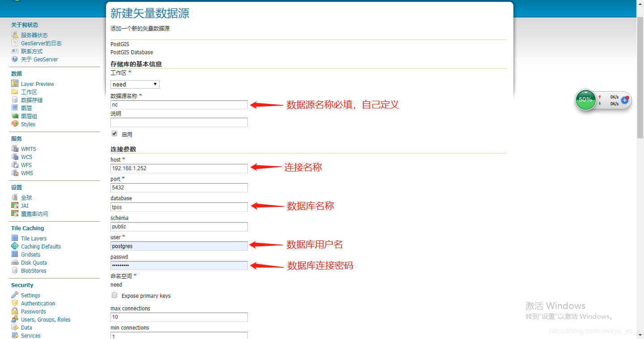Open the Layer Preview link
This screenshot has height=339, width=644.
[38, 84]
